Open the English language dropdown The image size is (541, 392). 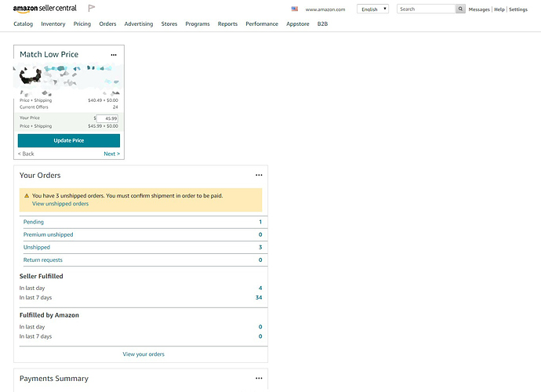click(x=372, y=9)
